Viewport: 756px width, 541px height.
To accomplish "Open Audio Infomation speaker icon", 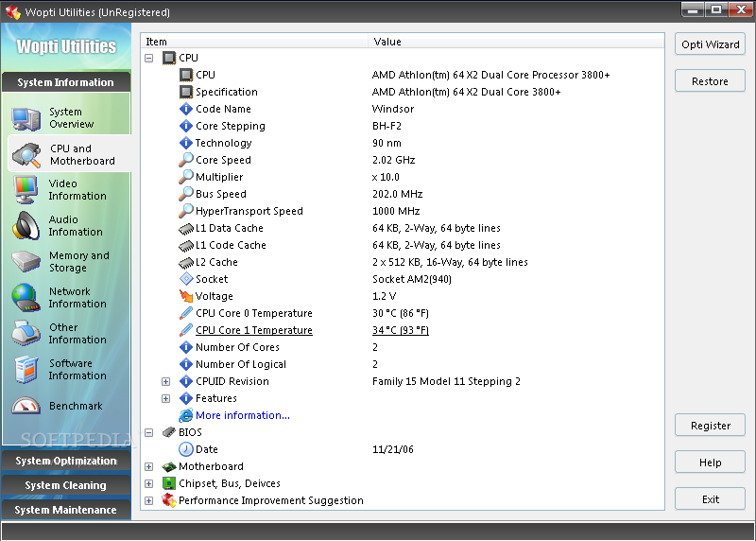I will 26,226.
